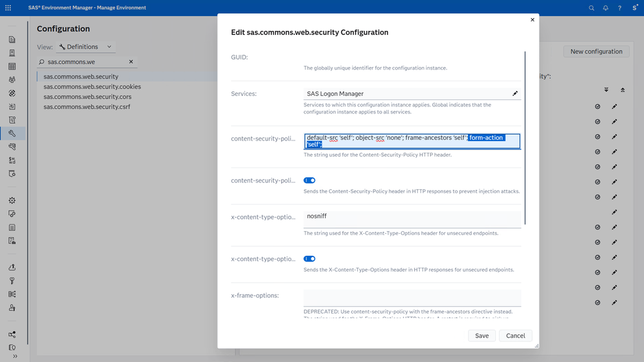The height and width of the screenshot is (362, 644).
Task: Click the dialog vertical scrollbar
Action: pyautogui.click(x=525, y=138)
